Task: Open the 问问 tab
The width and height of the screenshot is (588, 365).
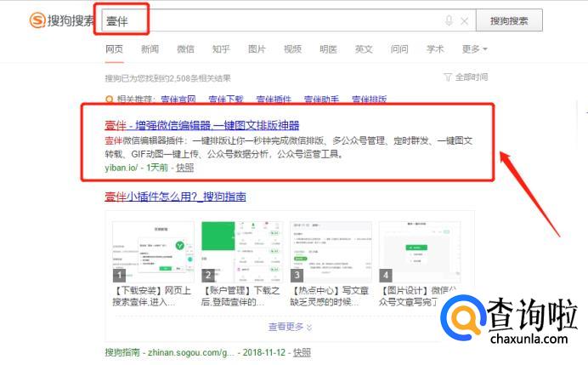Action: pyautogui.click(x=399, y=49)
